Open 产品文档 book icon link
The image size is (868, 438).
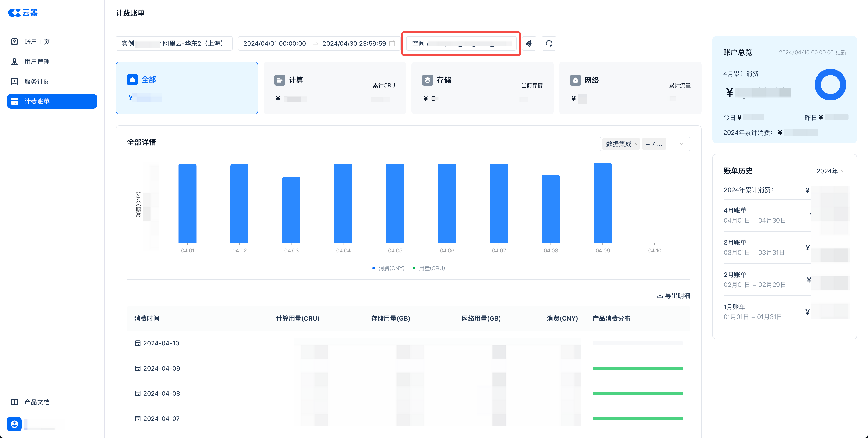click(14, 402)
